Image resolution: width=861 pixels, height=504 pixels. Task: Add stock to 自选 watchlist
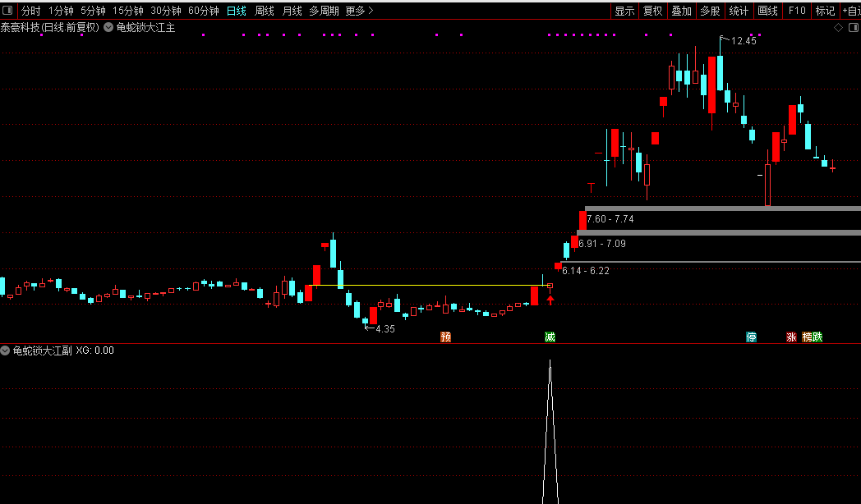click(852, 11)
